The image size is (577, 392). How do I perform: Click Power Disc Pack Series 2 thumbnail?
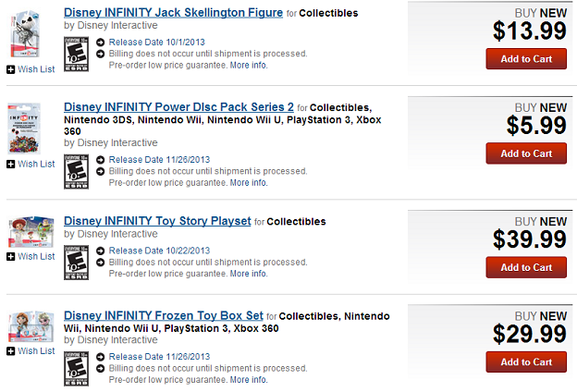tap(24, 129)
